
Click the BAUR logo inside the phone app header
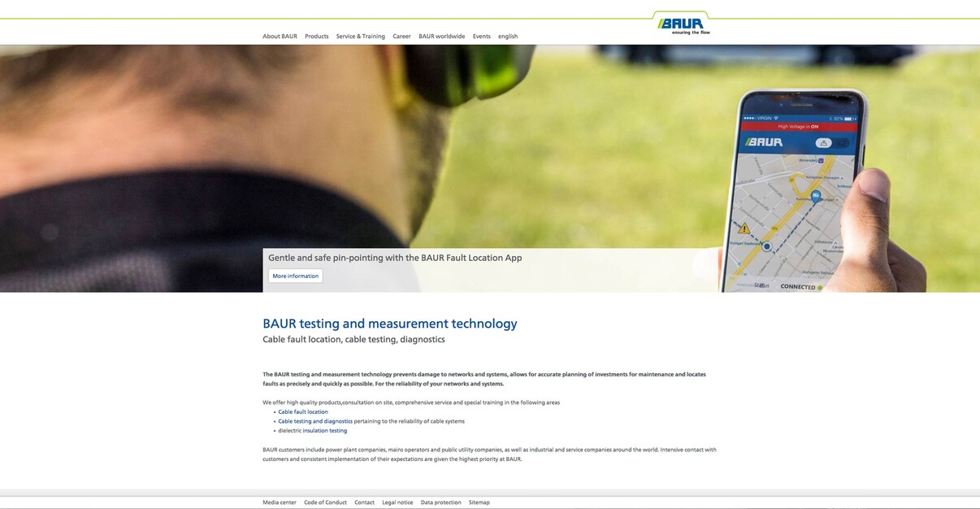click(x=764, y=141)
